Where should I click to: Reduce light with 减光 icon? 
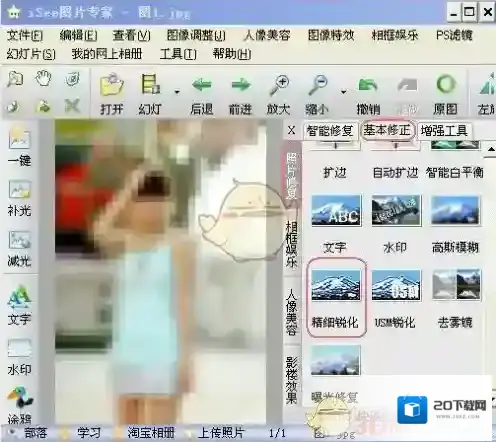point(19,240)
